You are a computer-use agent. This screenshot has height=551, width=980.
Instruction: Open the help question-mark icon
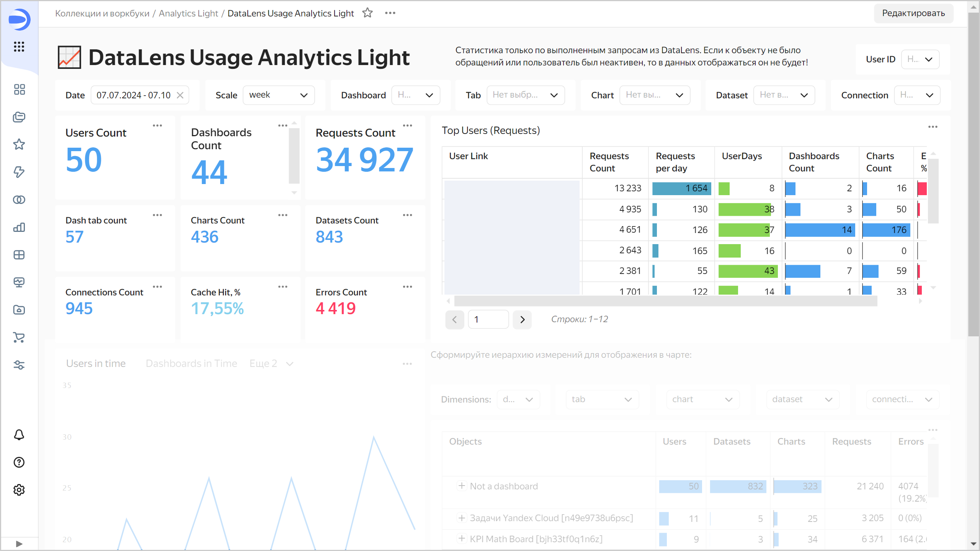tap(19, 462)
